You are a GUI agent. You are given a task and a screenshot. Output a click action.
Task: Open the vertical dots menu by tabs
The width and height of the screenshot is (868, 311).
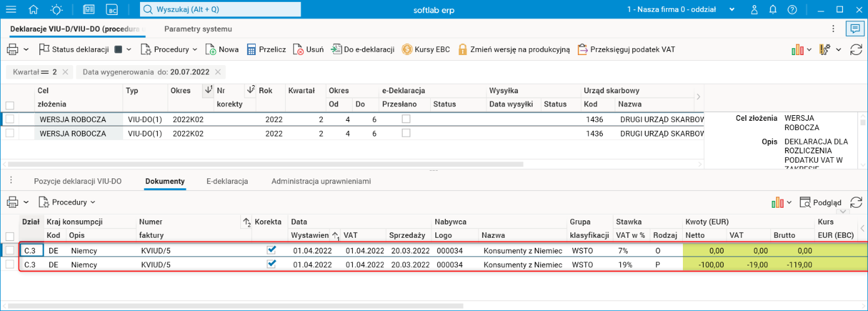pos(833,29)
